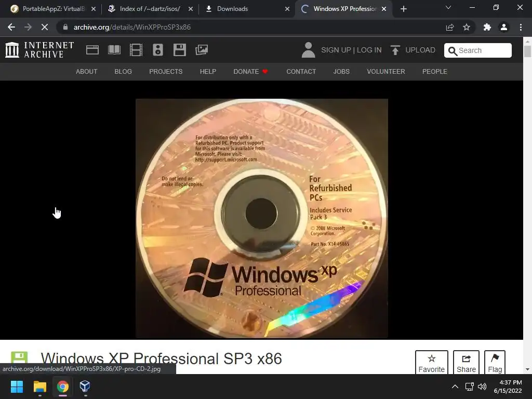Open the Texts book icon

tap(114, 50)
